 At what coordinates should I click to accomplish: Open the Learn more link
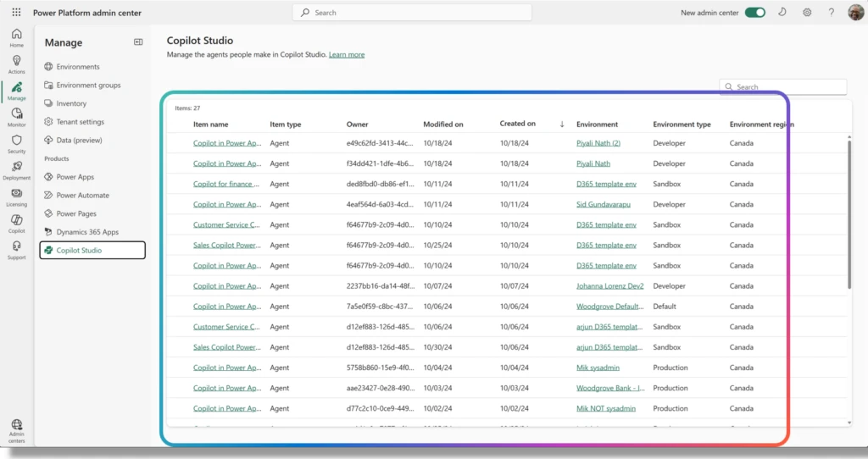pyautogui.click(x=347, y=55)
